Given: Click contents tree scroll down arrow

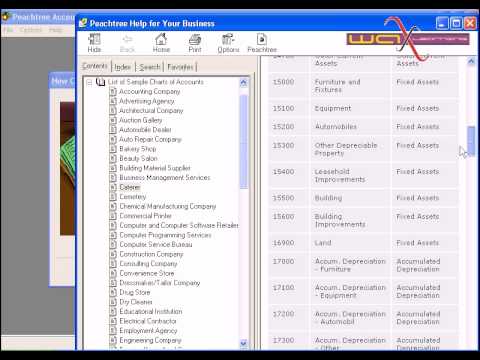Looking at the screenshot, I should point(244,343).
